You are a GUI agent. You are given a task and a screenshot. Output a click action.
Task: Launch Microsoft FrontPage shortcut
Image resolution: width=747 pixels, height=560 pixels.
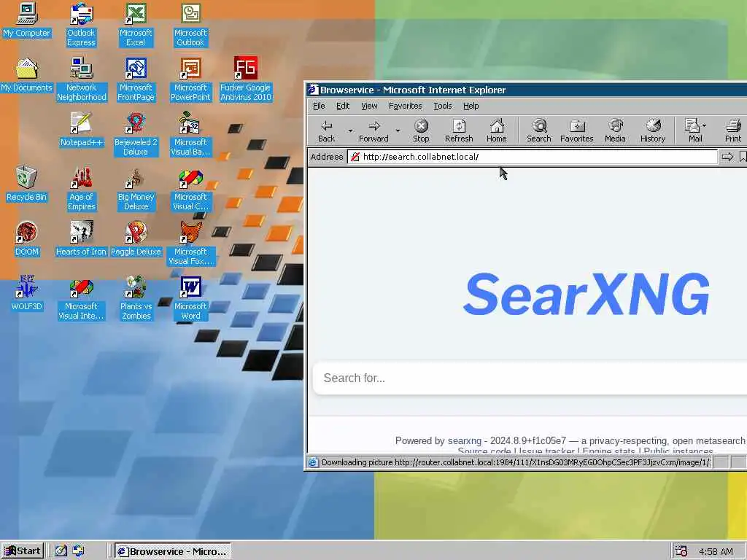pyautogui.click(x=136, y=79)
